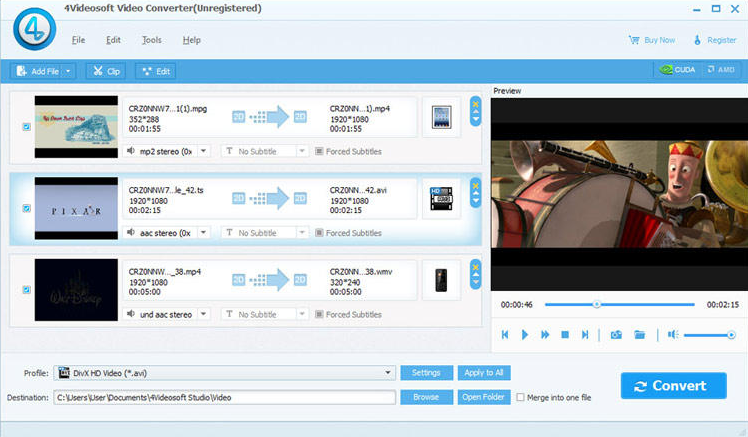Toggle checkbox for the Pixar .ts video
The width and height of the screenshot is (748, 437).
(x=25, y=208)
